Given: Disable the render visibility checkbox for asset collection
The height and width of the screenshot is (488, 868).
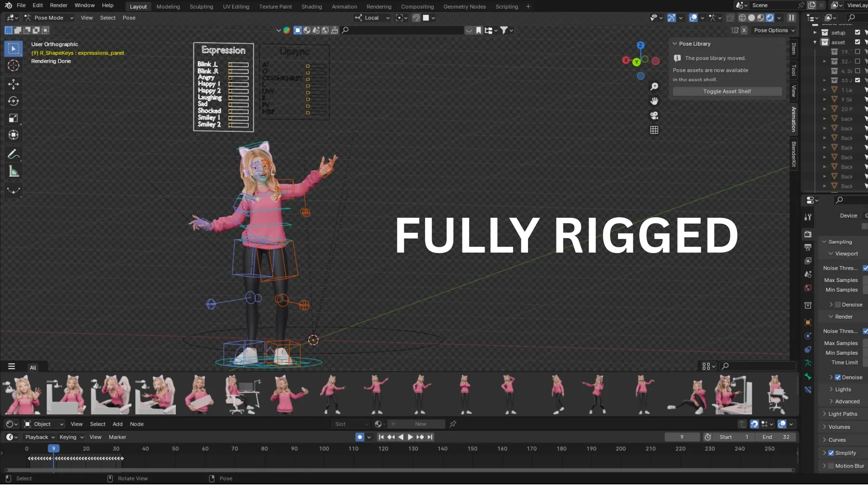Looking at the screenshot, I should click(858, 42).
